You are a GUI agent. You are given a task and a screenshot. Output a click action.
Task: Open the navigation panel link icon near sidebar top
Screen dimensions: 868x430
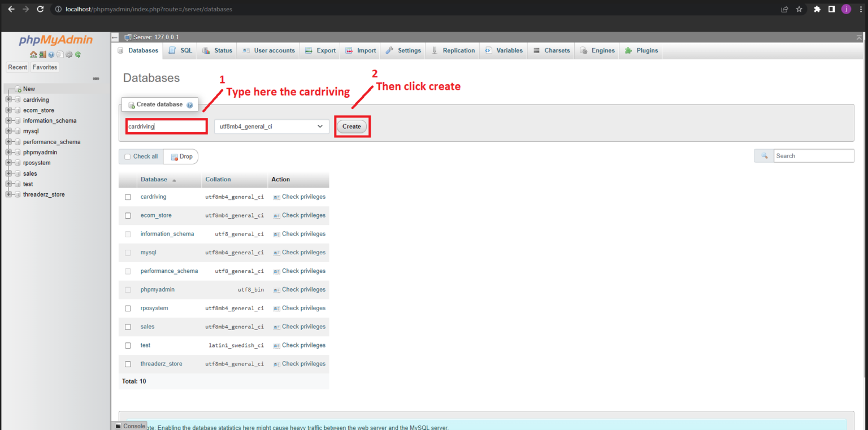(96, 79)
